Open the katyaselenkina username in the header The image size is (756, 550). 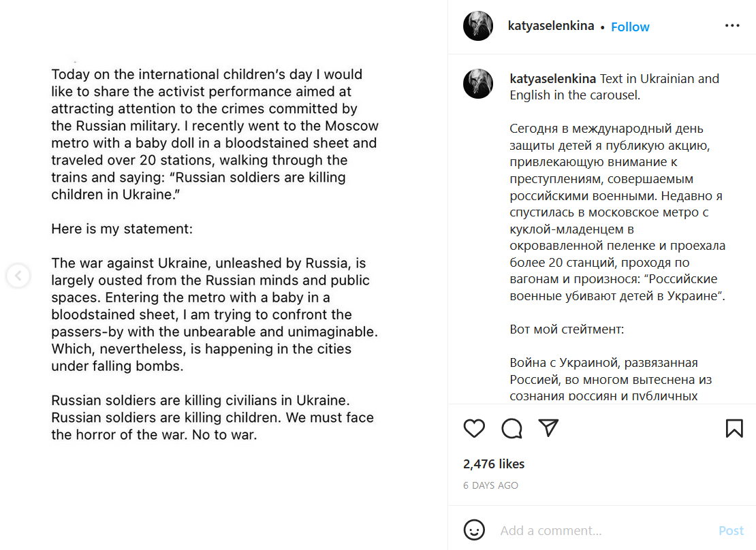click(x=551, y=26)
